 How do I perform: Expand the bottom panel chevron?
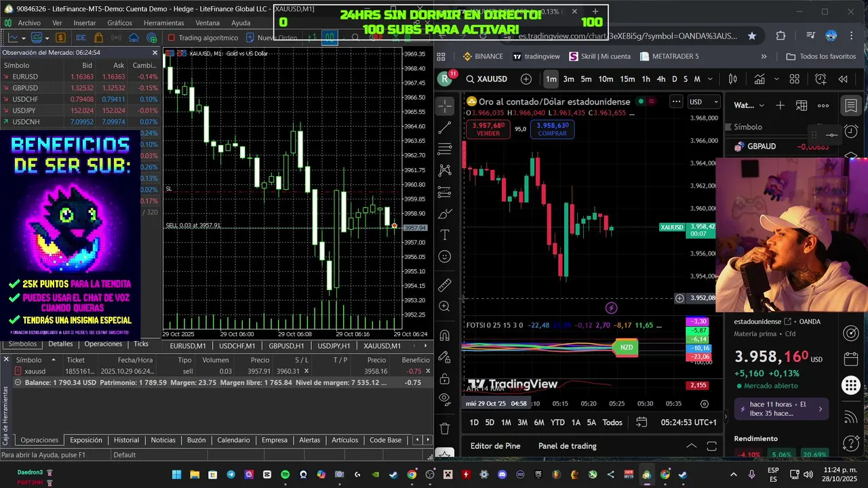(691, 446)
